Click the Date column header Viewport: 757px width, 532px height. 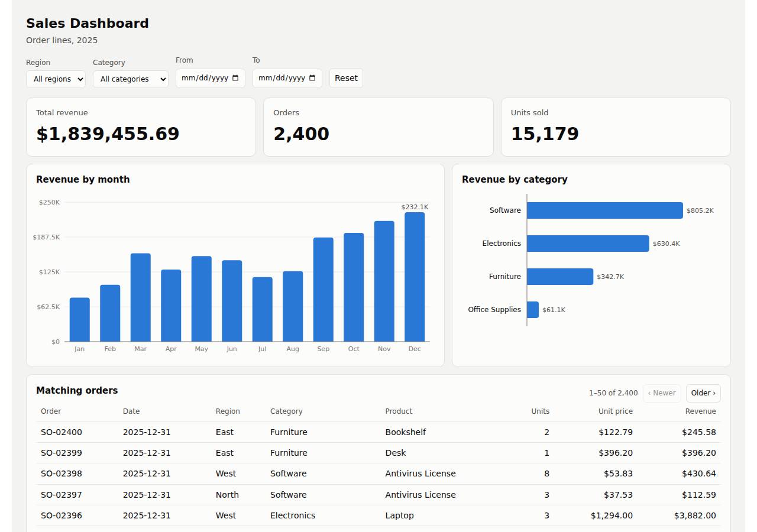[131, 411]
